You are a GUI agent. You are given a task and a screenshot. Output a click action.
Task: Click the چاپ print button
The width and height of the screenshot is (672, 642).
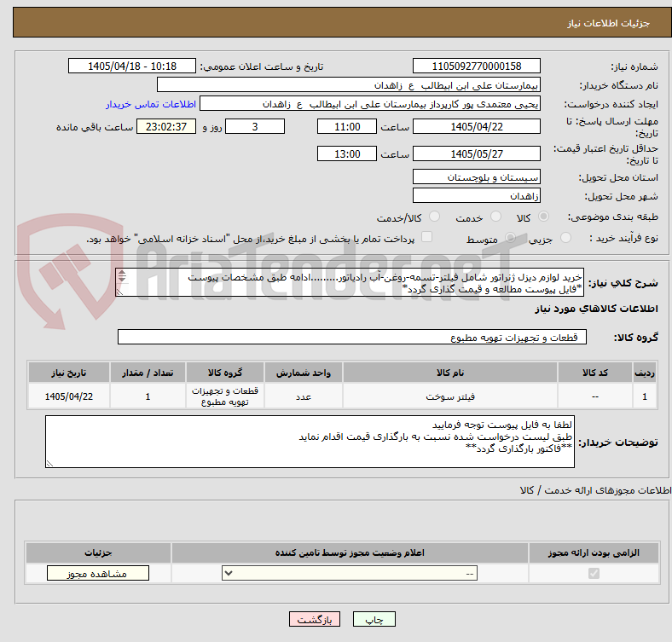pyautogui.click(x=374, y=619)
